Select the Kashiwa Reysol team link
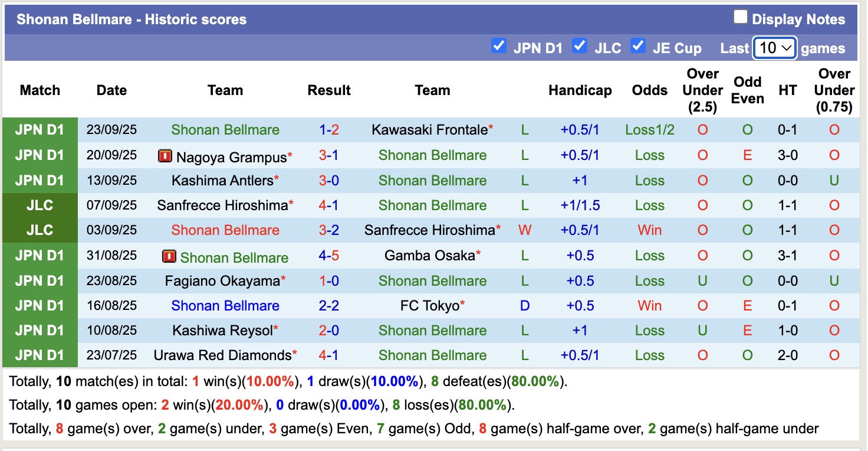868x451 pixels. tap(223, 331)
